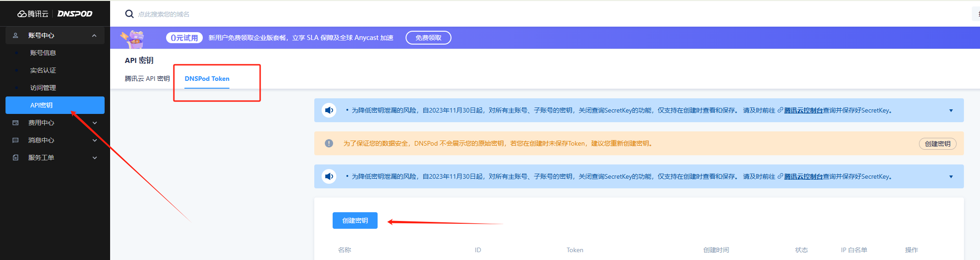Expand the 服务工单 menu section

[x=95, y=158]
